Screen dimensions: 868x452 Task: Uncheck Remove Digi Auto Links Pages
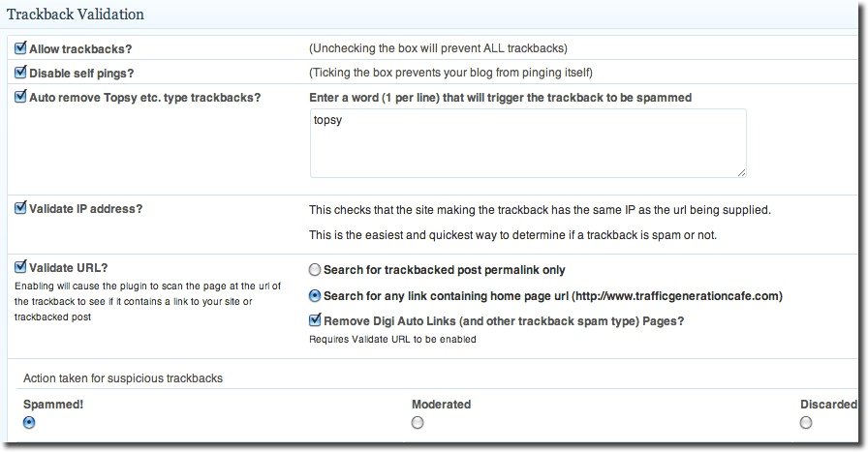(x=315, y=320)
